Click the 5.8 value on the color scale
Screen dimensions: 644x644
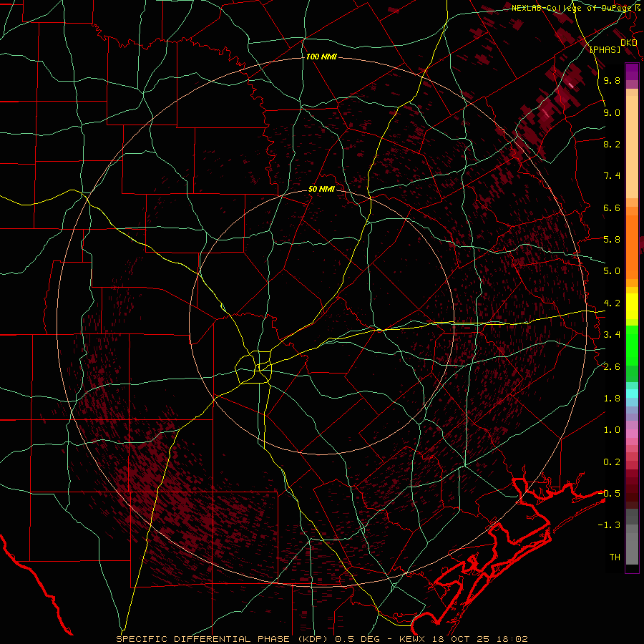point(612,240)
